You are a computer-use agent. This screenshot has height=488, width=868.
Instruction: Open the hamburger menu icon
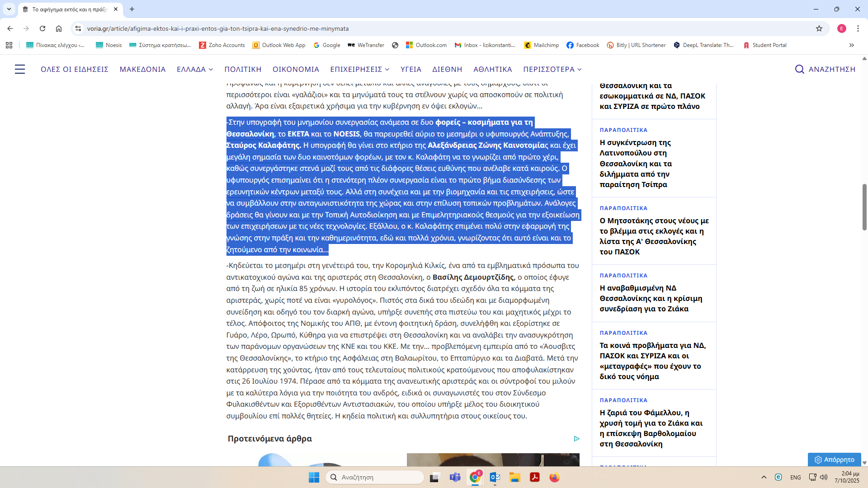[x=20, y=69]
